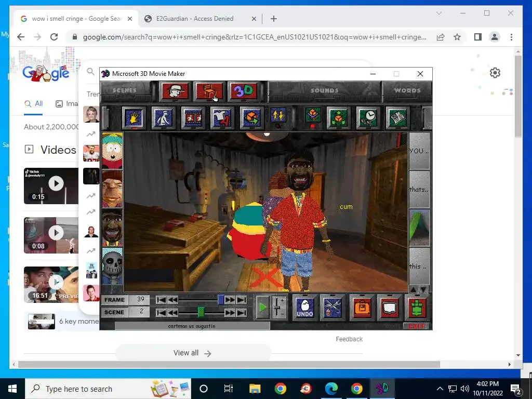The height and width of the screenshot is (399, 532).
Task: Open the 0:15 TikTok video thumbnail
Action: [51, 186]
